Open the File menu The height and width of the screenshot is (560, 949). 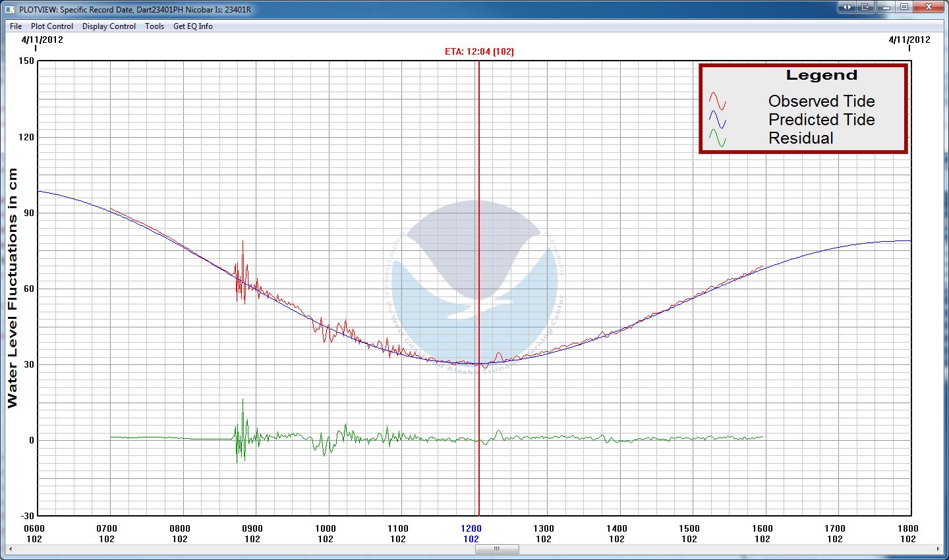[x=16, y=26]
